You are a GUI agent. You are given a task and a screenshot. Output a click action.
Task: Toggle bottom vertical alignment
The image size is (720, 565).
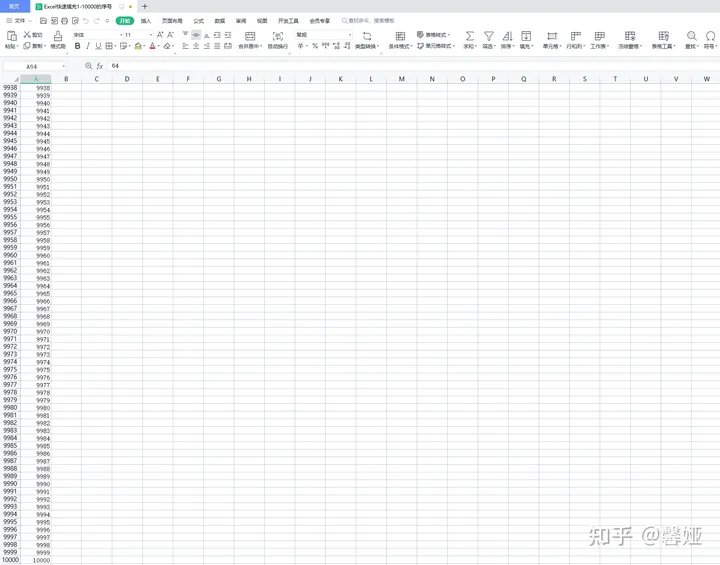point(207,34)
